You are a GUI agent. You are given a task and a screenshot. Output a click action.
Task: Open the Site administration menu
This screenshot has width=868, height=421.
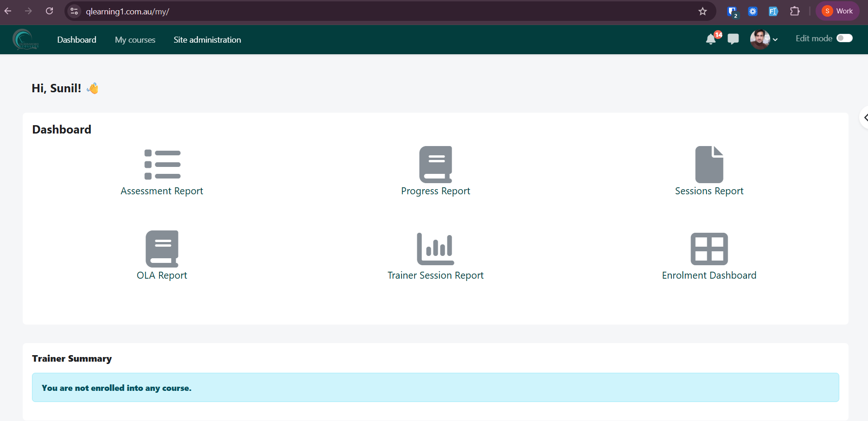(207, 40)
